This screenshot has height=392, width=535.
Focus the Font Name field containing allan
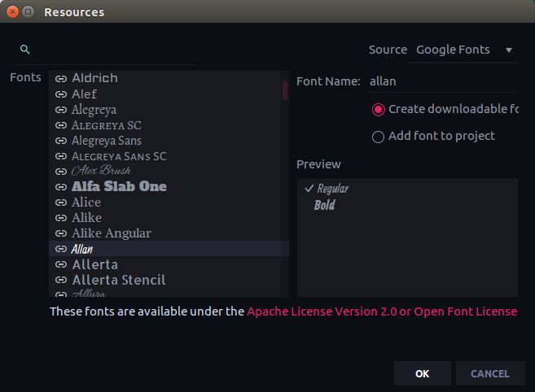pos(444,82)
